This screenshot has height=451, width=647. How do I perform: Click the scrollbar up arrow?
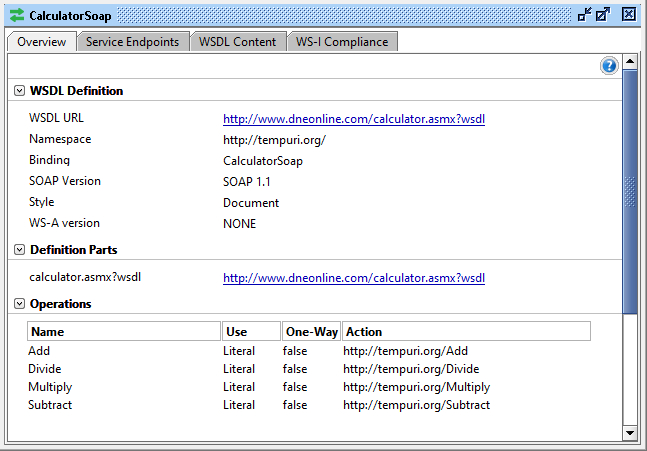click(630, 62)
